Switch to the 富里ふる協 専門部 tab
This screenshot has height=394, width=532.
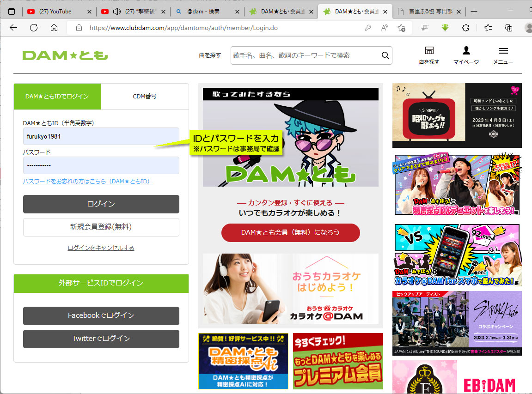pyautogui.click(x=431, y=12)
